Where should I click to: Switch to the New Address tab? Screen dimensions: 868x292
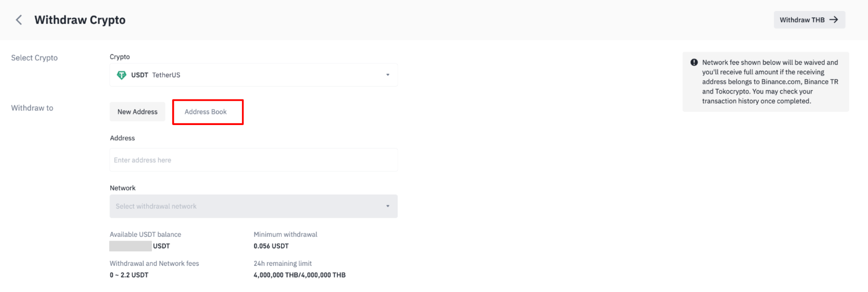coord(137,112)
